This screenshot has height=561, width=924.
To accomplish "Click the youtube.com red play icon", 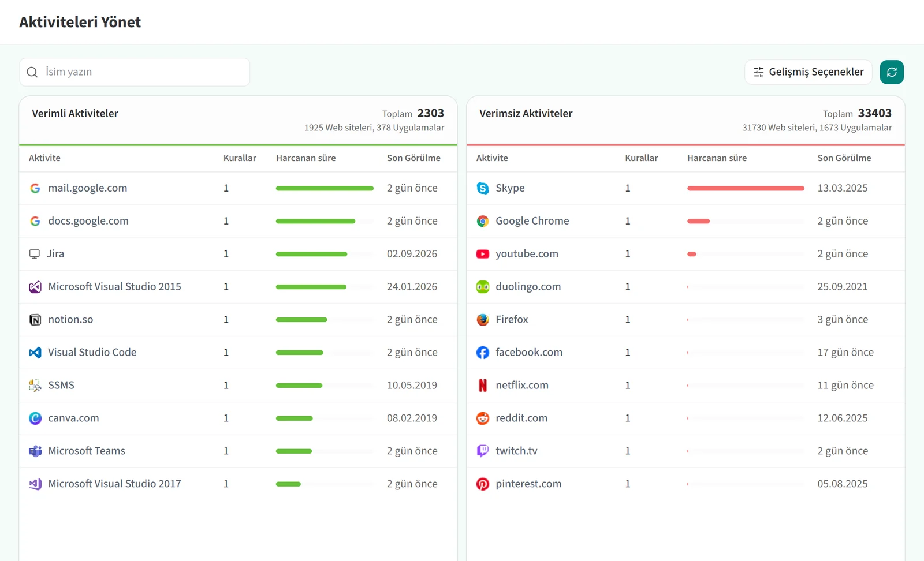I will point(483,254).
